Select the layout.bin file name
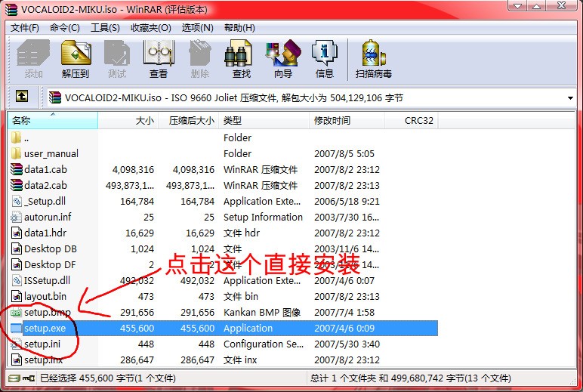Viewport: 583px width, 392px height. 45,296
